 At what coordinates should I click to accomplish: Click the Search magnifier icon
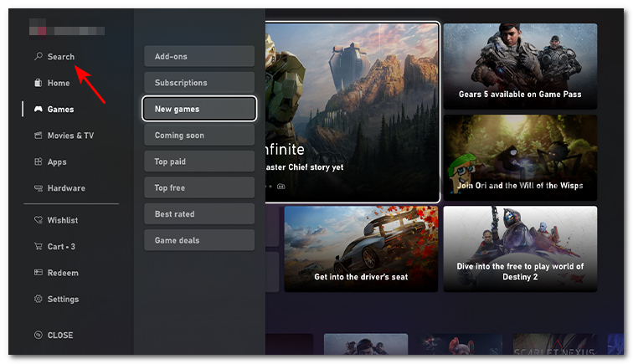tap(39, 57)
